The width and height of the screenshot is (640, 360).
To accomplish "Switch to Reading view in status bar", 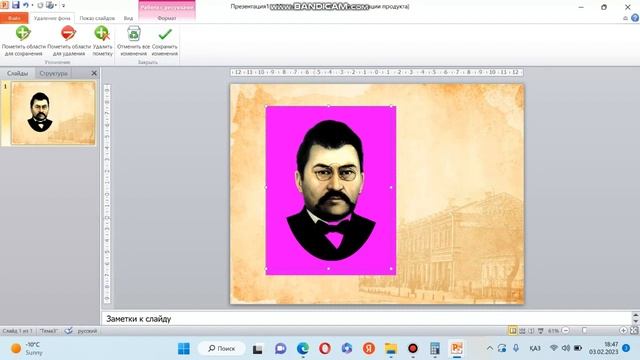I will (531, 331).
